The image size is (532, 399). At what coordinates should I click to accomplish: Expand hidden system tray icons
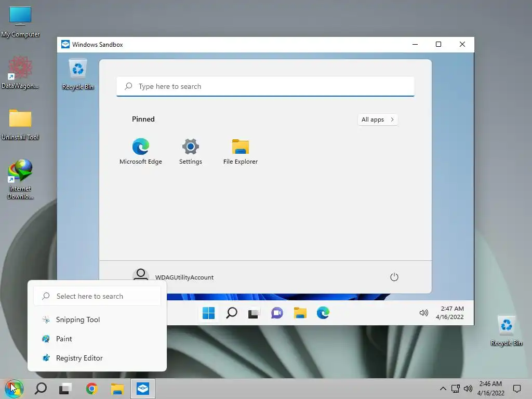(443, 389)
